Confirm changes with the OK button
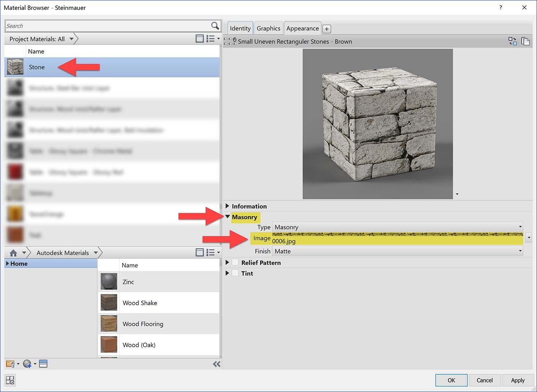 tap(451, 380)
